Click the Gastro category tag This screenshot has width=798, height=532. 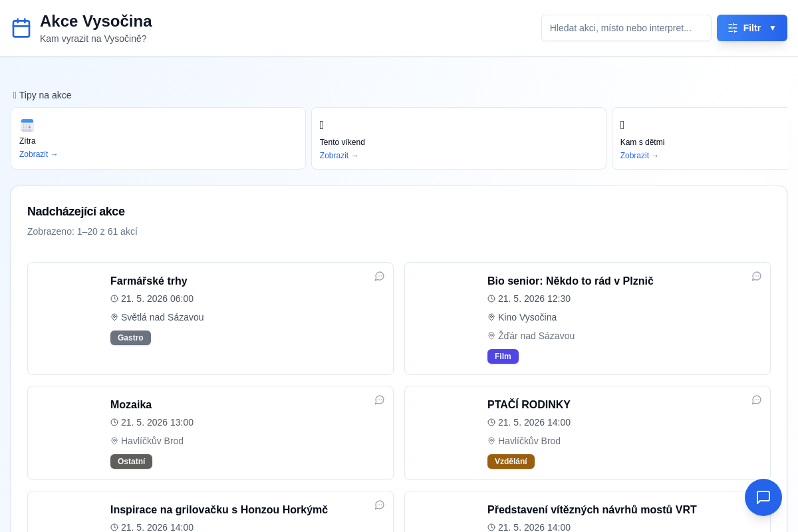coord(130,338)
